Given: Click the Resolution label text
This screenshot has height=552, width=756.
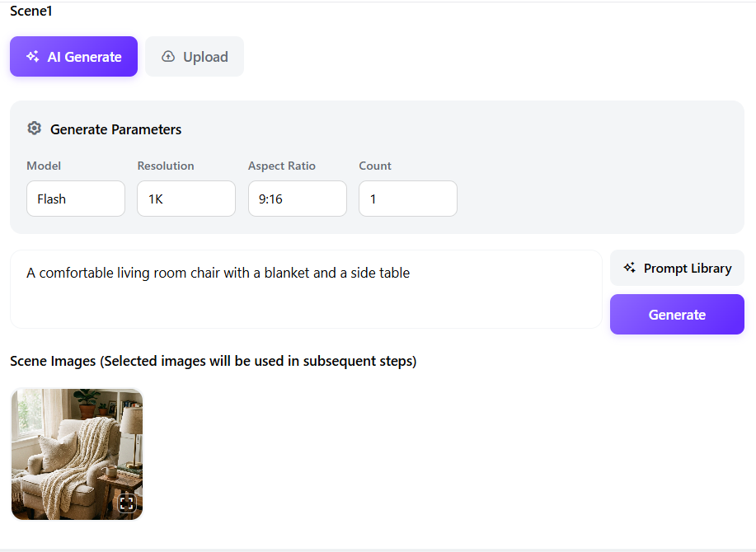Looking at the screenshot, I should pyautogui.click(x=166, y=166).
